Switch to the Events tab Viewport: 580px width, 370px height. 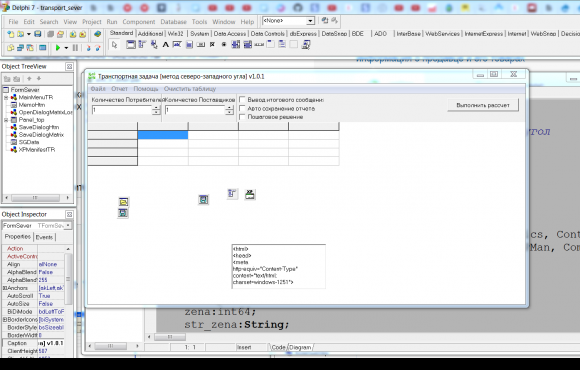(44, 237)
